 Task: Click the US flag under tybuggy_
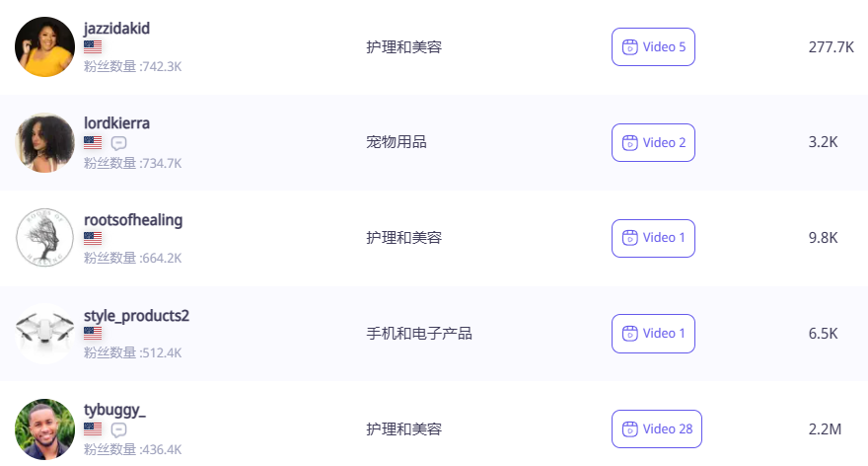point(93,429)
